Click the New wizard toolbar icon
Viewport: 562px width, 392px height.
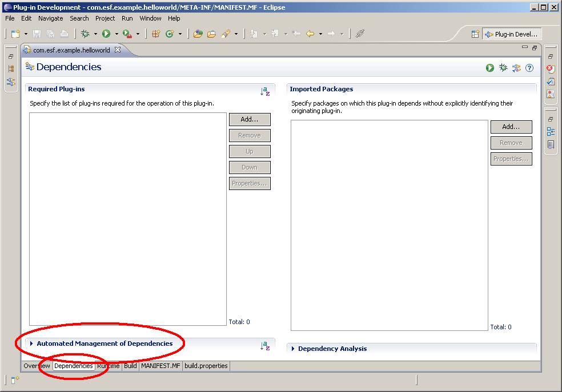coord(15,34)
